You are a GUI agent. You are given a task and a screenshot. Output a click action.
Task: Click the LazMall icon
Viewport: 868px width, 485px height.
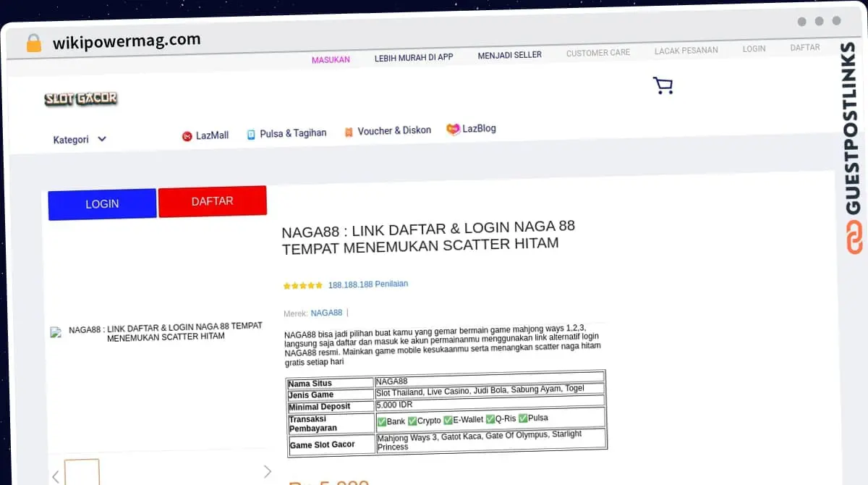pyautogui.click(x=187, y=136)
